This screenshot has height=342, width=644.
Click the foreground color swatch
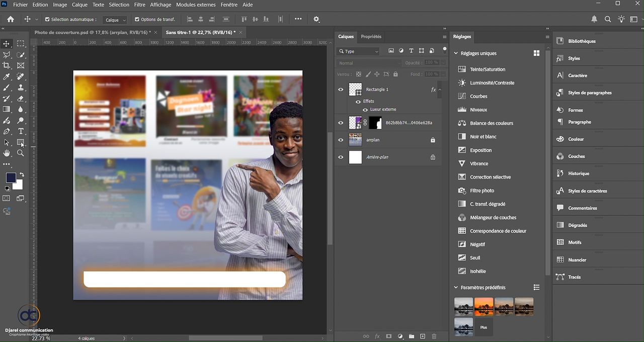coord(11,177)
